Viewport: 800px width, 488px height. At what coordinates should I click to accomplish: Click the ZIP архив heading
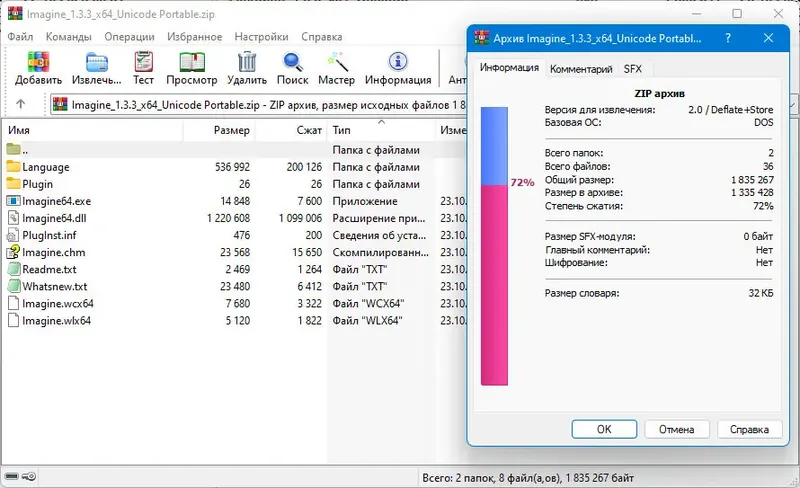point(659,93)
